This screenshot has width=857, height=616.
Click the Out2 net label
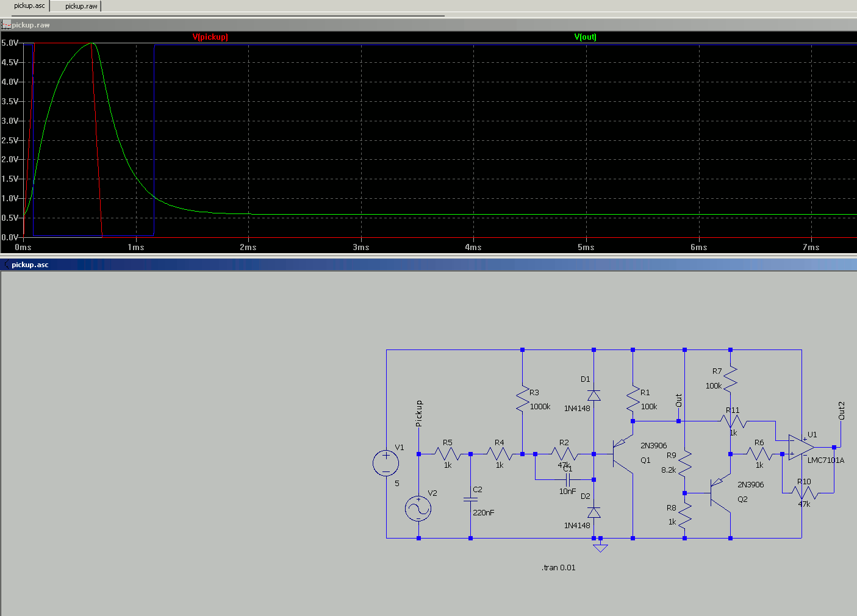pyautogui.click(x=842, y=411)
